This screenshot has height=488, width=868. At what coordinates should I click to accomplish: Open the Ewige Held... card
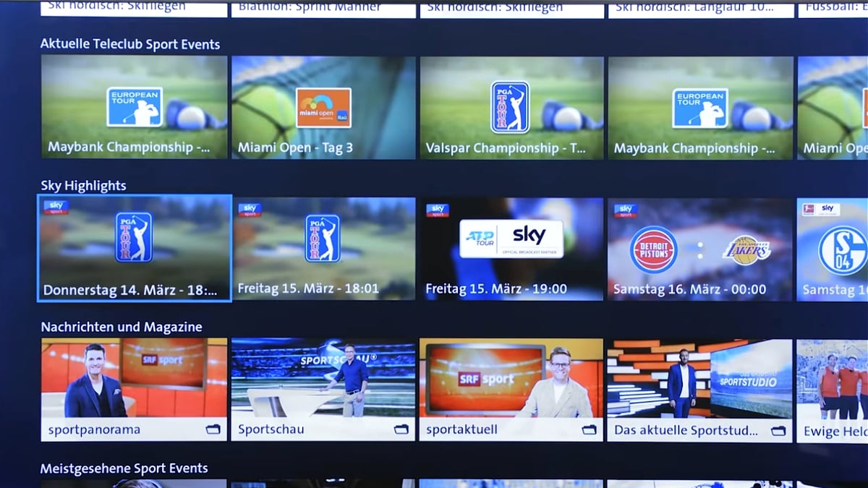tap(833, 391)
